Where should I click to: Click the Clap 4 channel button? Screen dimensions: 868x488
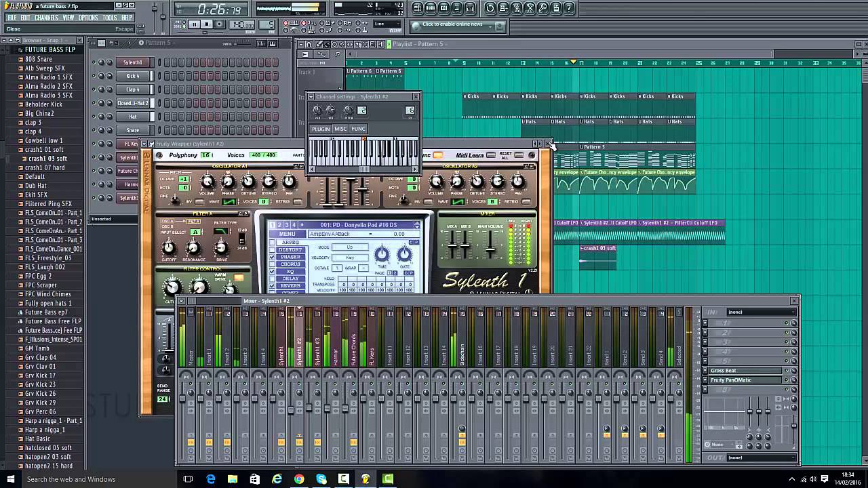pos(133,89)
